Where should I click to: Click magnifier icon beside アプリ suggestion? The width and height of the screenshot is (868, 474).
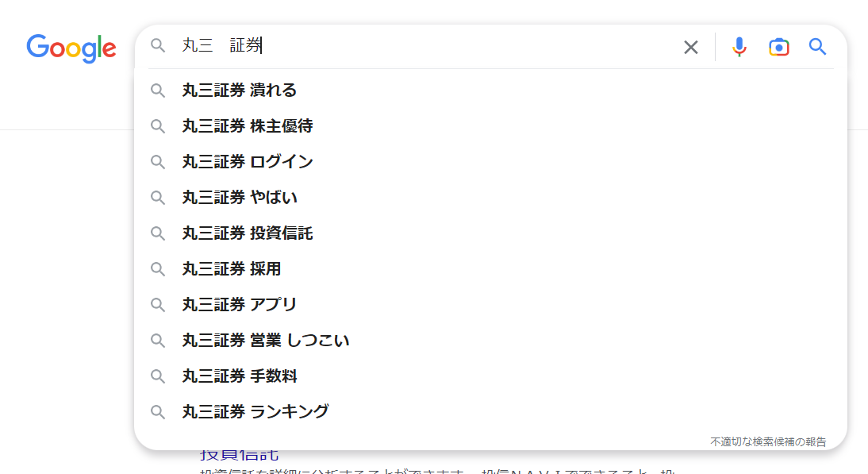click(158, 305)
